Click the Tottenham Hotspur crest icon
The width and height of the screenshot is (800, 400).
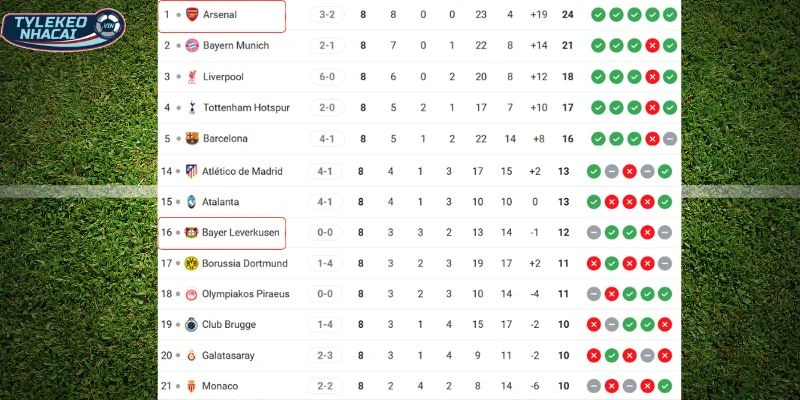click(x=192, y=108)
